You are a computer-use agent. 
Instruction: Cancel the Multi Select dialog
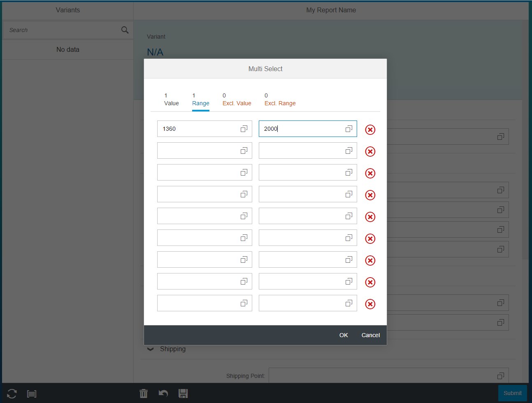point(370,335)
